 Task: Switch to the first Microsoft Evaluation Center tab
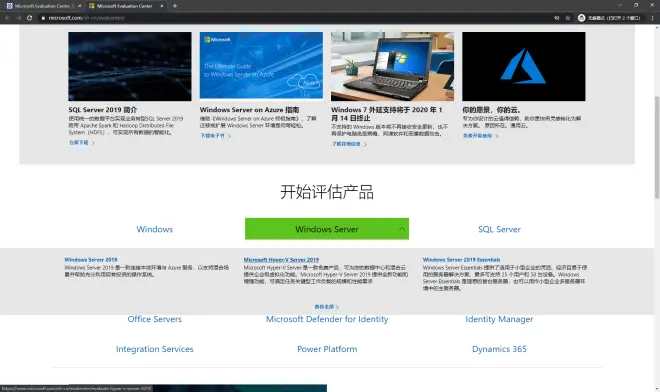pyautogui.click(x=41, y=6)
